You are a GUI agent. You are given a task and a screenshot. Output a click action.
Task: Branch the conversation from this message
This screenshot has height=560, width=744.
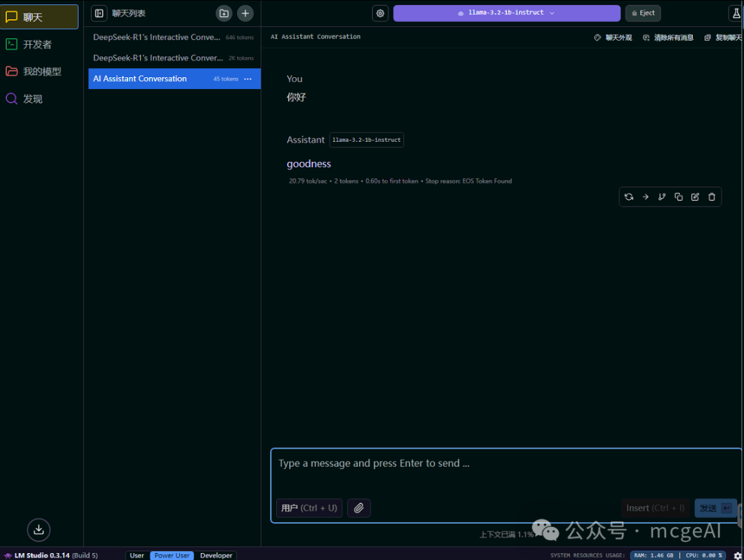662,197
